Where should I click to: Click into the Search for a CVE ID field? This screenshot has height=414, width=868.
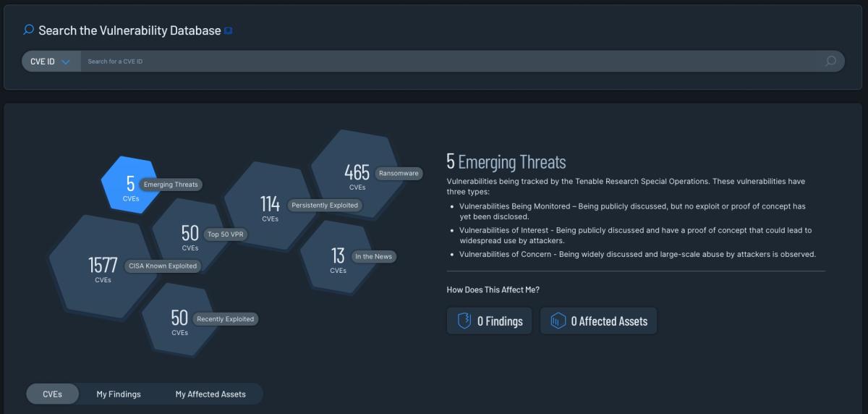pyautogui.click(x=452, y=62)
